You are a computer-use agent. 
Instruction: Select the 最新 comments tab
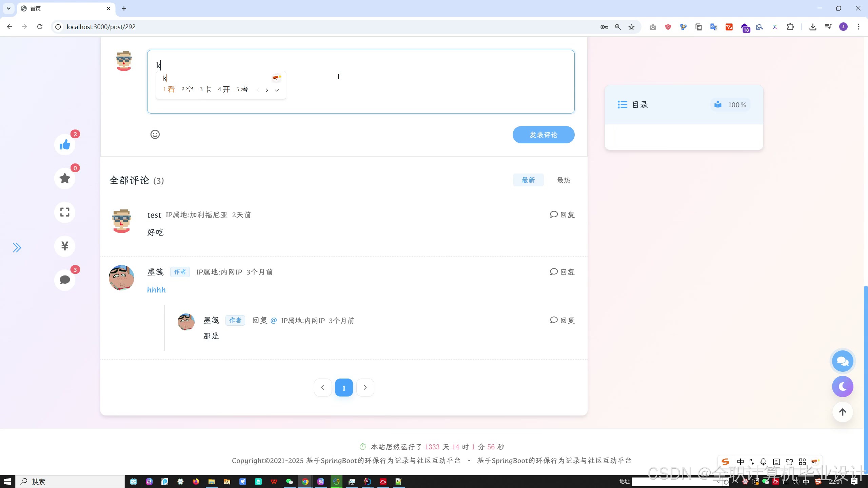click(x=528, y=180)
